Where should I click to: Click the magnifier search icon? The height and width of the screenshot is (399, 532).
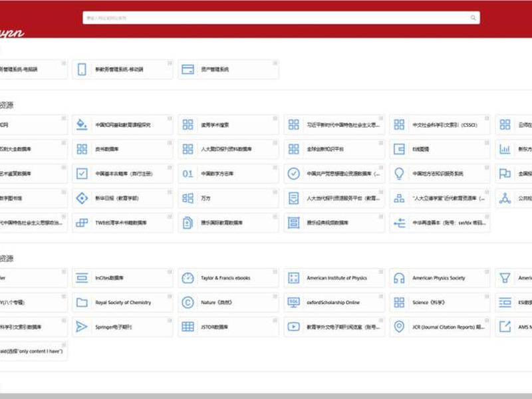click(473, 18)
